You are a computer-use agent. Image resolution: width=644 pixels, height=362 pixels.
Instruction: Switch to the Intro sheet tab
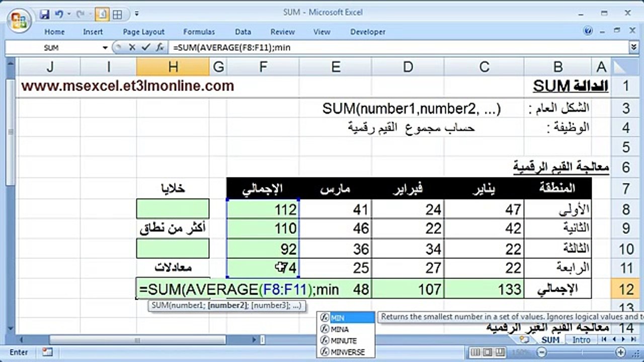pyautogui.click(x=582, y=340)
